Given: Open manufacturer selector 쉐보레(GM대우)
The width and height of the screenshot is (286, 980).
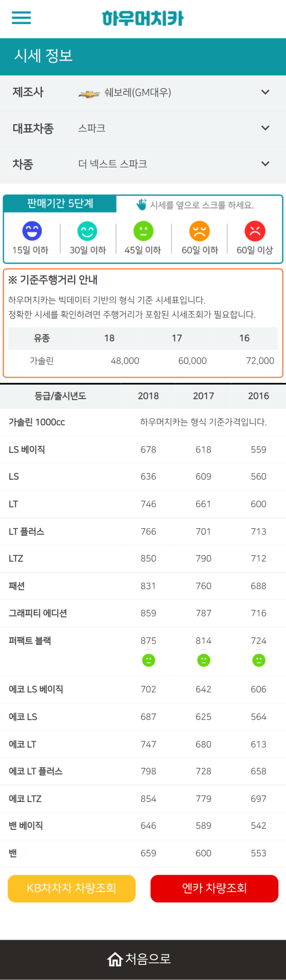Looking at the screenshot, I should pyautogui.click(x=143, y=93).
